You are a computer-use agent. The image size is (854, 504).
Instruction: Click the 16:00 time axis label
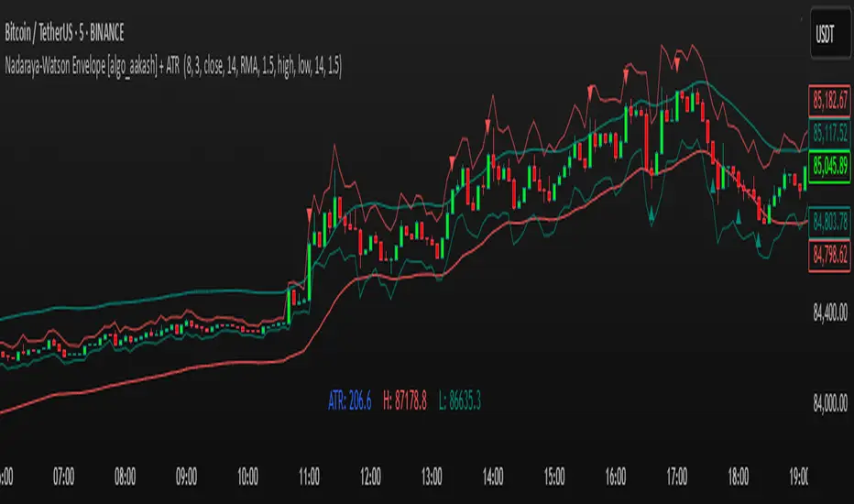coord(616,477)
